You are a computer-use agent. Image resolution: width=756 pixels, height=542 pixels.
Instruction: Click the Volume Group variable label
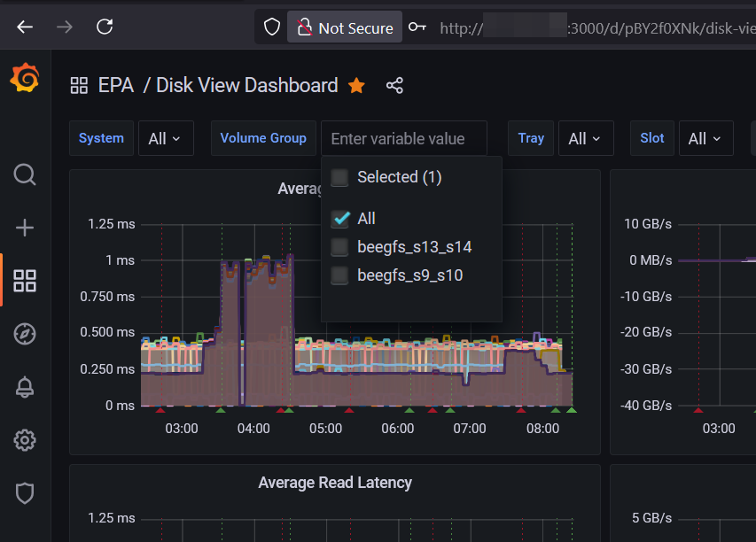[263, 138]
